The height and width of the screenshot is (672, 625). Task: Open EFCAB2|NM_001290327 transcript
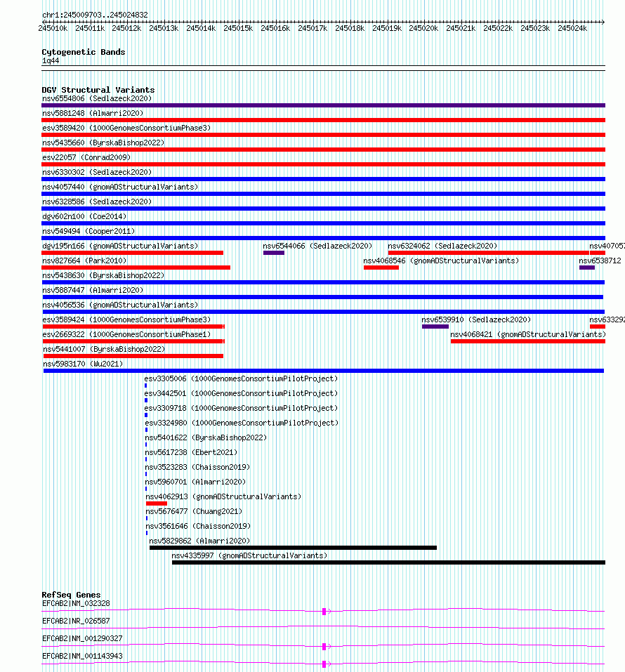(82, 638)
